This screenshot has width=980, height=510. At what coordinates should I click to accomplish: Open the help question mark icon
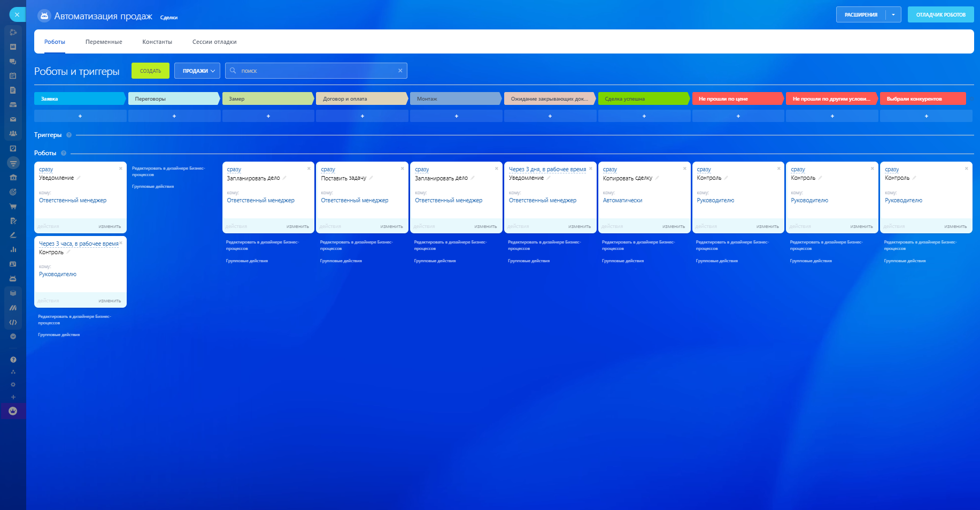pyautogui.click(x=13, y=360)
